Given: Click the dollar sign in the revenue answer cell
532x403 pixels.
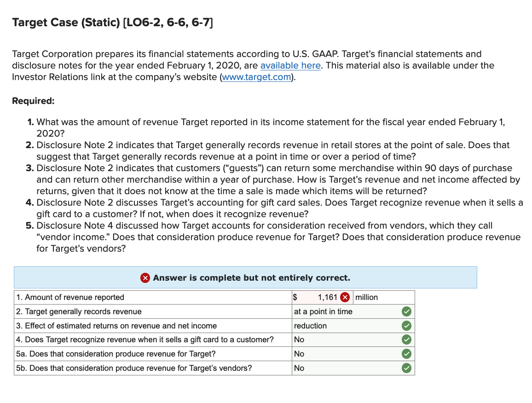Looking at the screenshot, I should point(295,297).
